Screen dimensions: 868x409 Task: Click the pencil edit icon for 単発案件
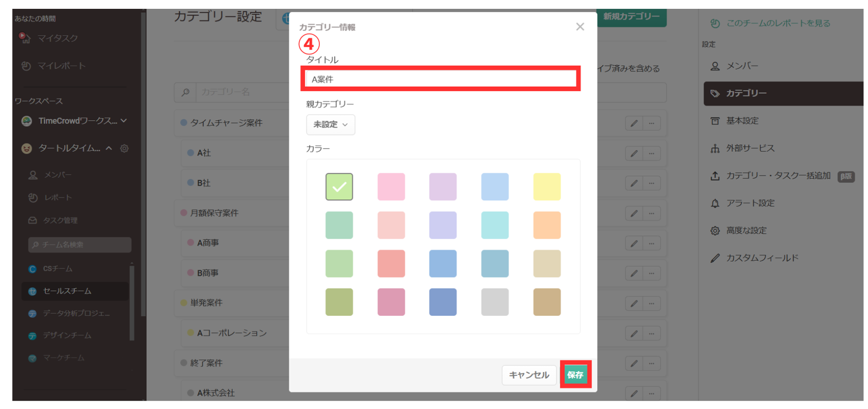point(634,304)
